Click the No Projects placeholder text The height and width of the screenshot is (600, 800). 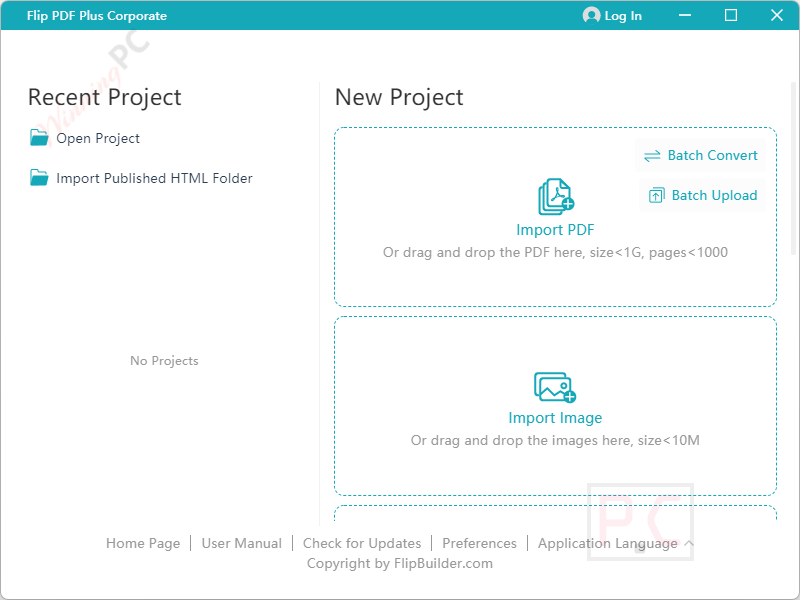pos(164,361)
